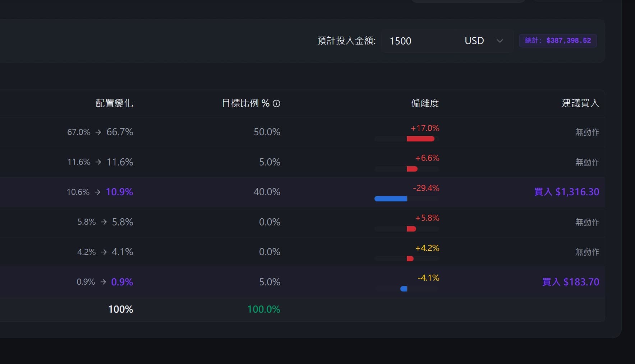Click the 預計投入金額 label

coord(346,41)
